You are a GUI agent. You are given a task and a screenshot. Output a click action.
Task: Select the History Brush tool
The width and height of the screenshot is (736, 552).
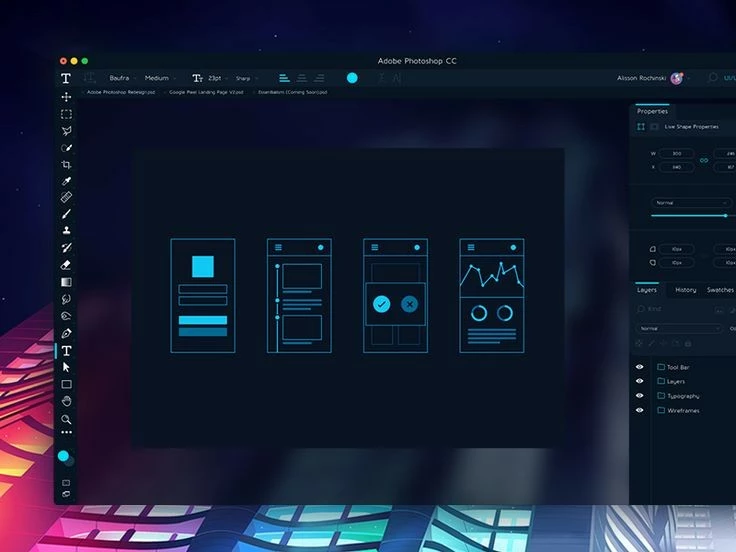66,247
